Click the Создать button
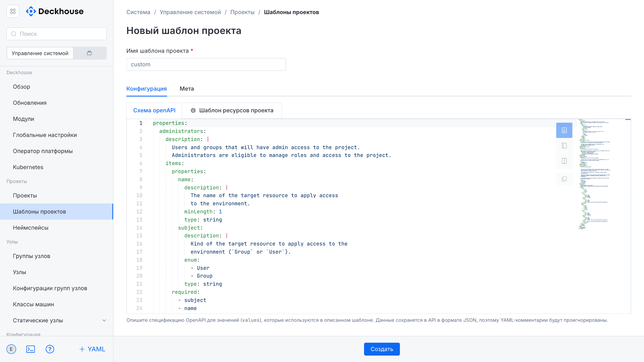 pos(382,349)
